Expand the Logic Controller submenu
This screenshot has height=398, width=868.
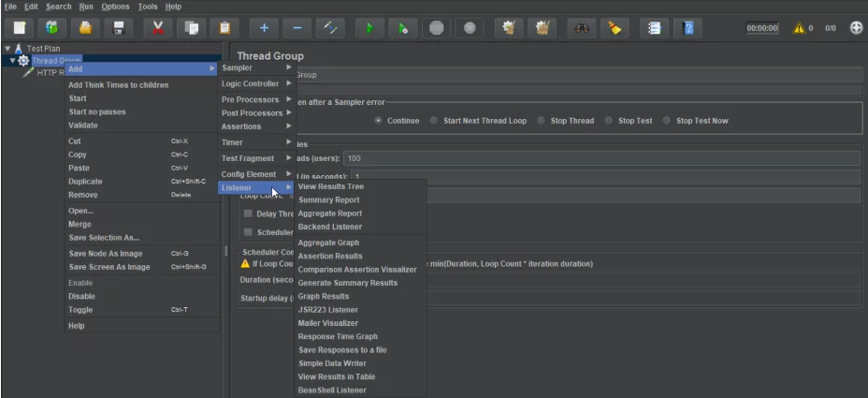point(257,83)
